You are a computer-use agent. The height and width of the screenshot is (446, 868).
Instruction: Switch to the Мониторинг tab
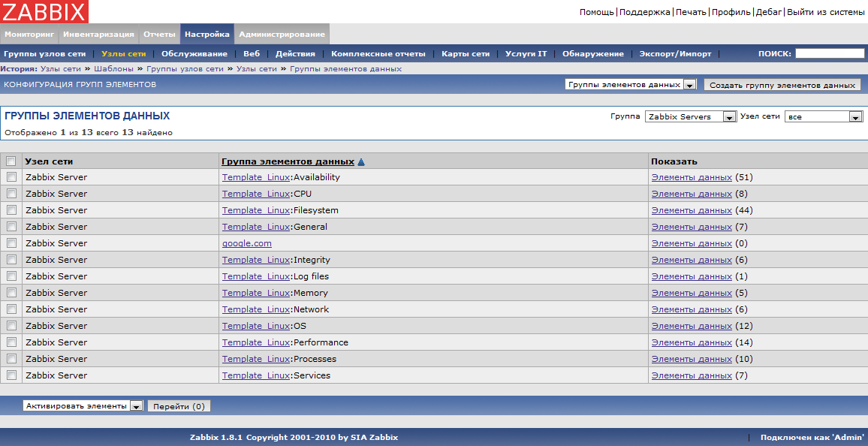pyautogui.click(x=29, y=35)
